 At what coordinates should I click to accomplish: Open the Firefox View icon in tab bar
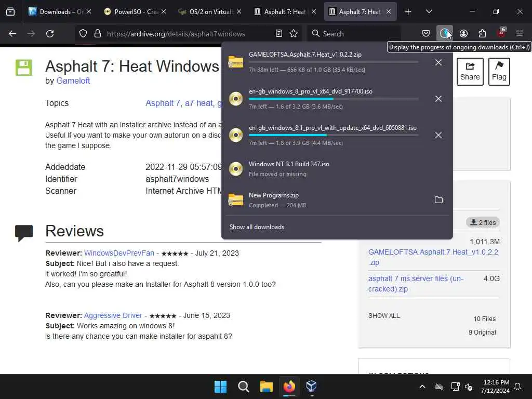(10, 12)
